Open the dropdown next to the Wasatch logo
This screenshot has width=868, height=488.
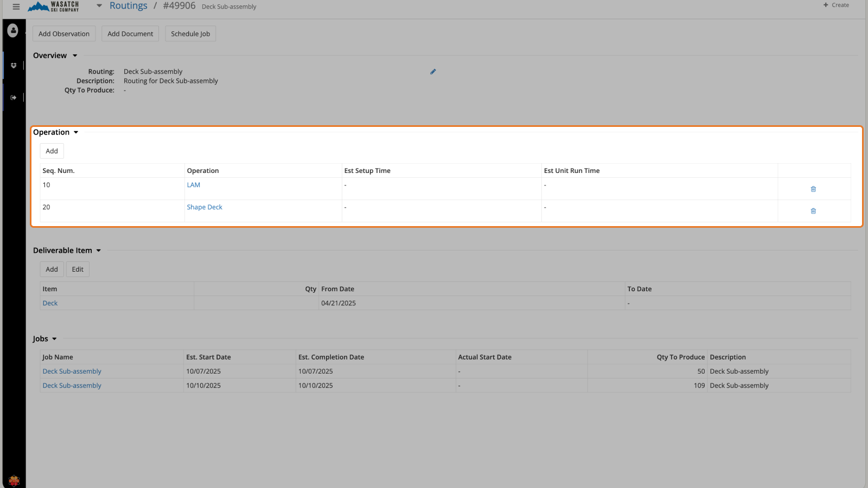point(99,5)
